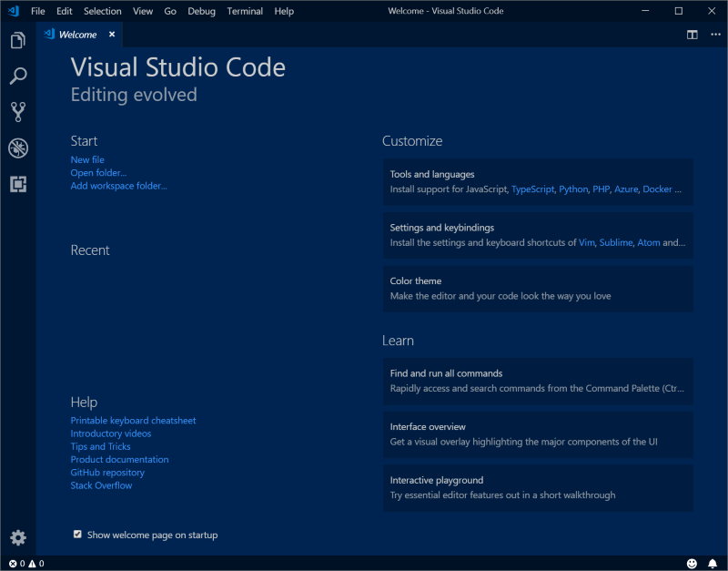Select the Search icon in the activity bar
Image resolution: width=728 pixels, height=571 pixels.
tap(18, 76)
